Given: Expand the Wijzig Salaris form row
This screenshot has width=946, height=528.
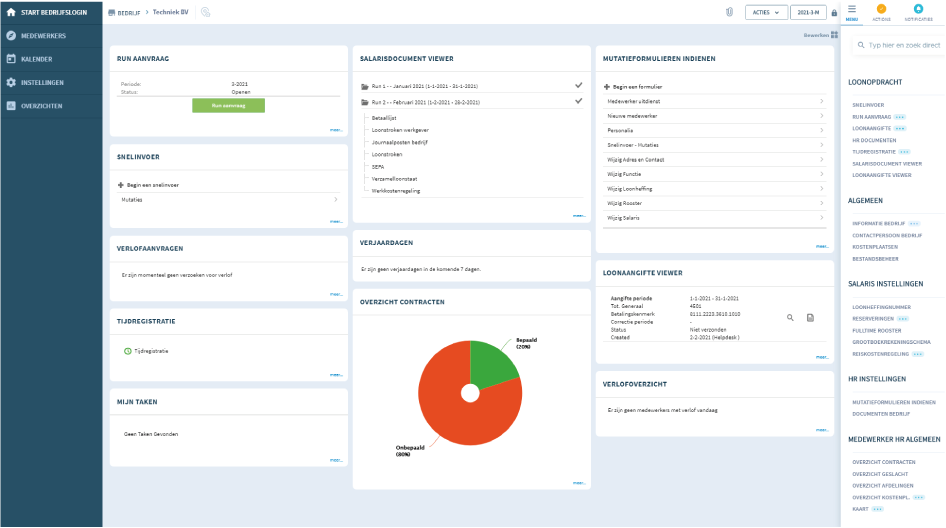Looking at the screenshot, I should pyautogui.click(x=821, y=217).
